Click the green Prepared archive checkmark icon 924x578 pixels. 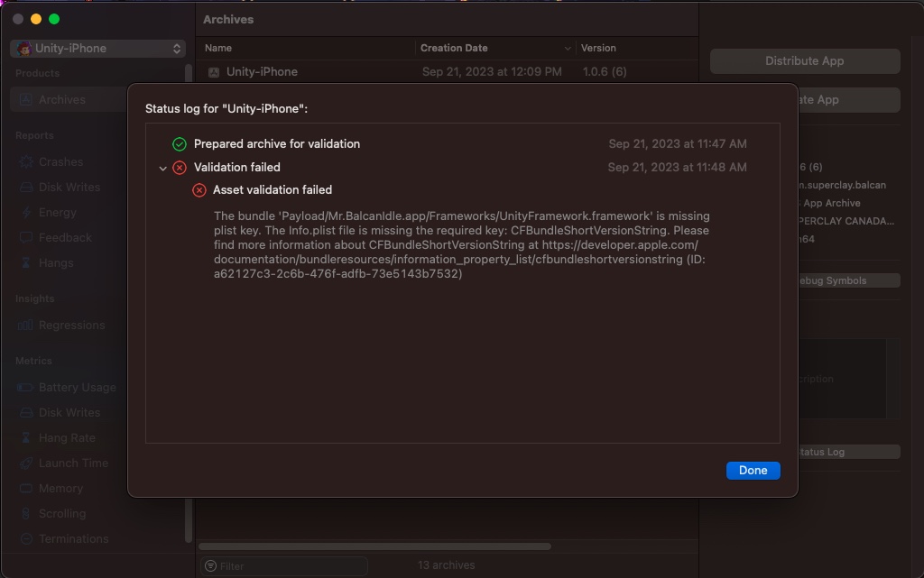point(180,144)
